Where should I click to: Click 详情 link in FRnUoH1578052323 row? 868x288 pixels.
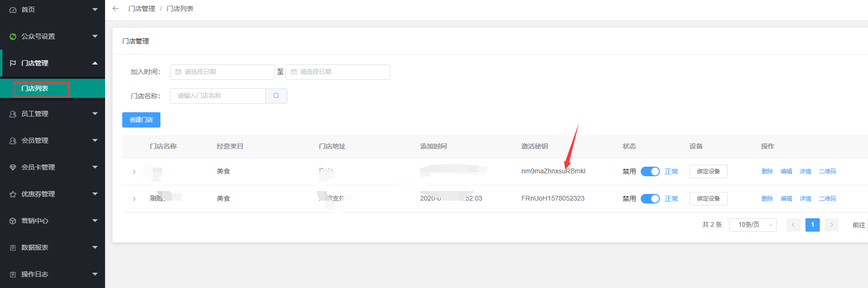point(805,199)
